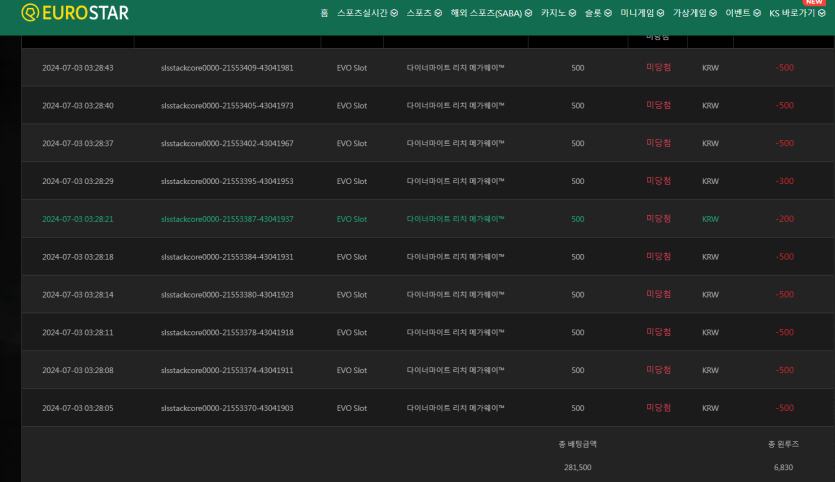Click green bet ID ending 43041937
The width and height of the screenshot is (835, 482).
[227, 219]
